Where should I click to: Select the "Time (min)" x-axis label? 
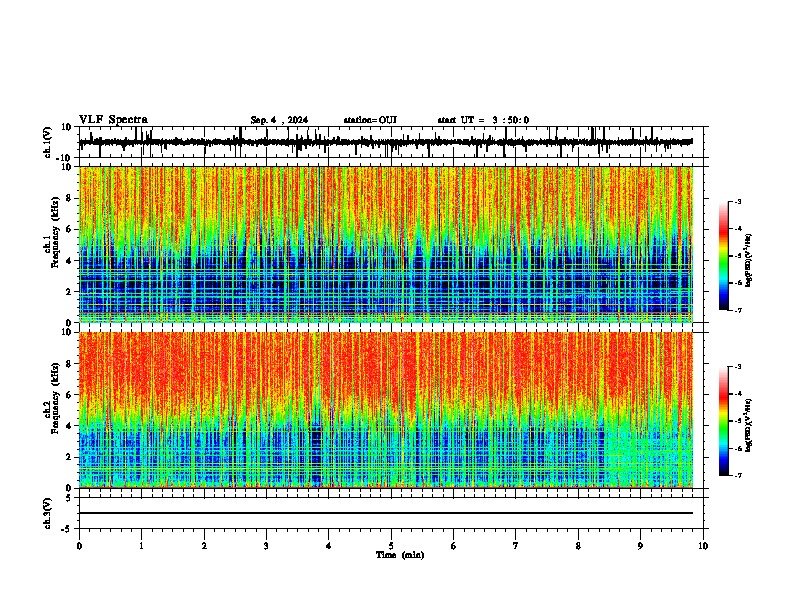click(x=400, y=555)
